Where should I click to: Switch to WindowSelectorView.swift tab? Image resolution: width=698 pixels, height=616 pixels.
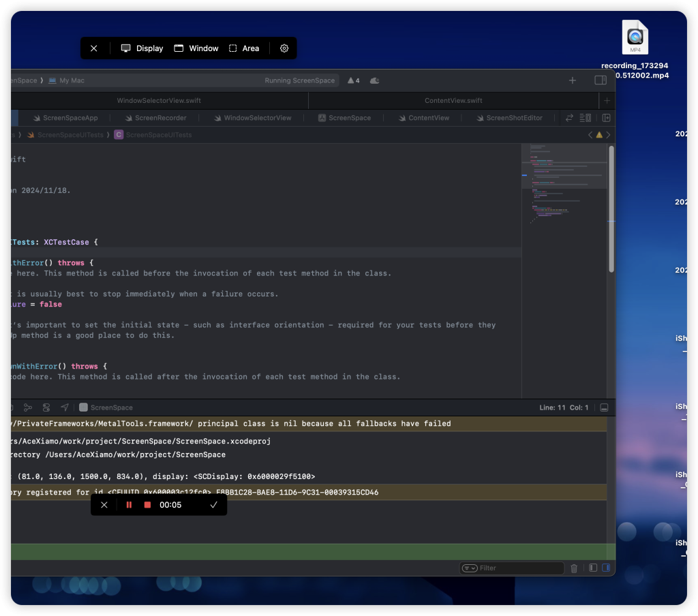(159, 100)
